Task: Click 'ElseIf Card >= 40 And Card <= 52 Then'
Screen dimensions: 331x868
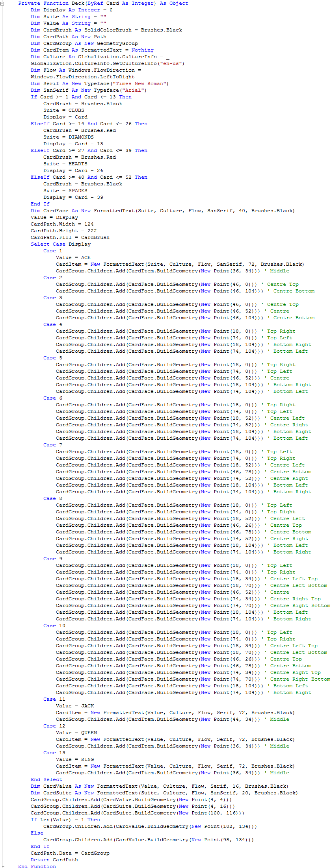Action: (89, 177)
